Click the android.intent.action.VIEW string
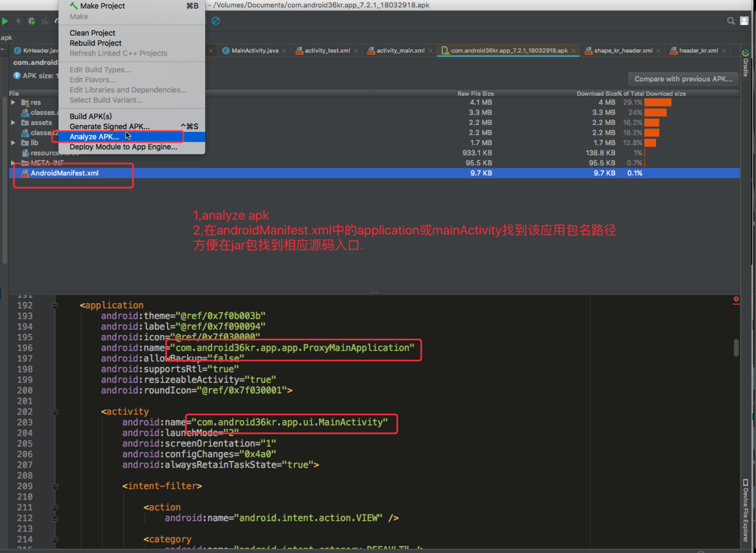Viewport: 756px width, 553px height. click(310, 518)
